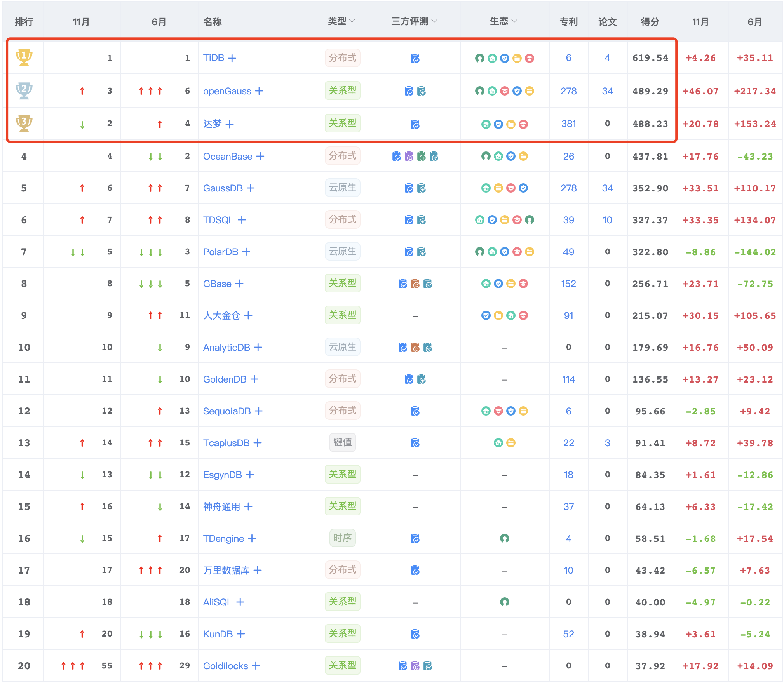This screenshot has width=784, height=682.
Task: Click TcaplusDB's yellow card ecosystem icon
Action: pyautogui.click(x=511, y=443)
